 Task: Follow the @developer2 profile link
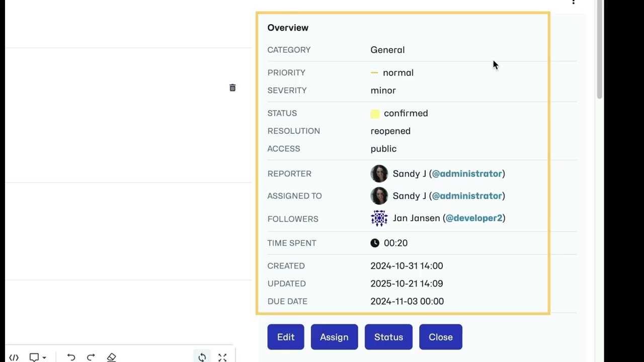tap(474, 218)
